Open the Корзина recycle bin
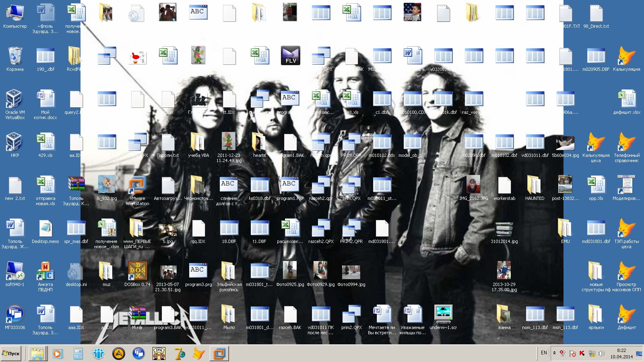The image size is (644, 362). click(15, 59)
